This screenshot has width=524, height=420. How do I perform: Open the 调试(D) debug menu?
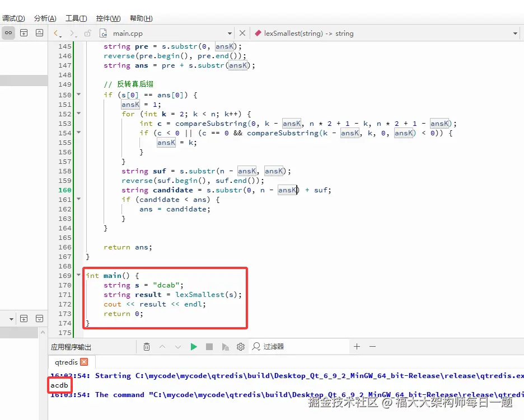click(13, 18)
